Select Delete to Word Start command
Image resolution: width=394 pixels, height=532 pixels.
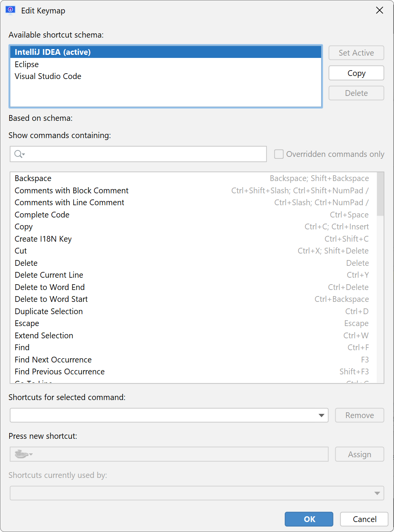click(x=193, y=299)
